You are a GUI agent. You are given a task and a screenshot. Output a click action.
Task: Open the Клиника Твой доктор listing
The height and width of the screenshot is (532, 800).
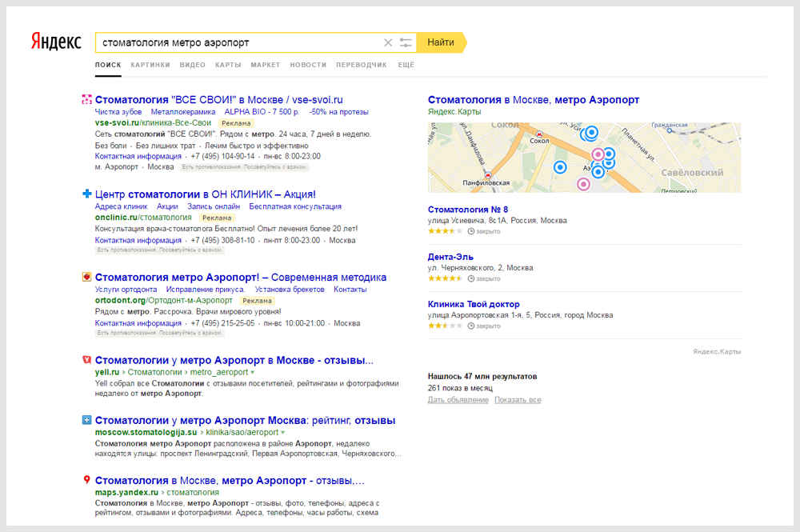click(474, 305)
